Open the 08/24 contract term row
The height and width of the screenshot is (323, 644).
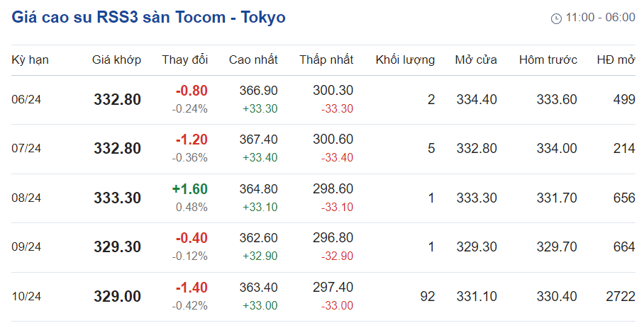coord(26,198)
